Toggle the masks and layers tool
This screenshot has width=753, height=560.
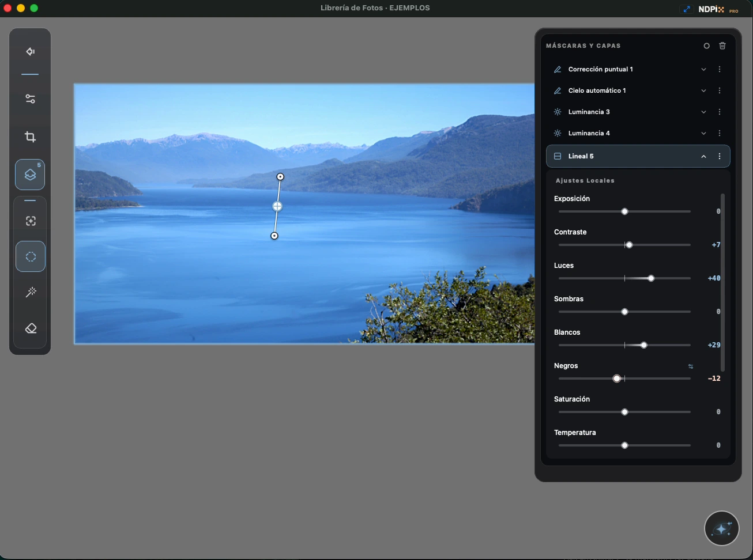pos(30,175)
